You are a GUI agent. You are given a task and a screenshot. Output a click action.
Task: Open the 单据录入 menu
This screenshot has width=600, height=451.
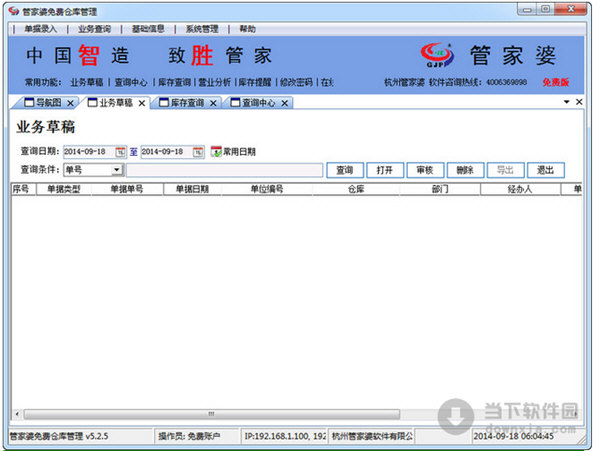(x=41, y=29)
